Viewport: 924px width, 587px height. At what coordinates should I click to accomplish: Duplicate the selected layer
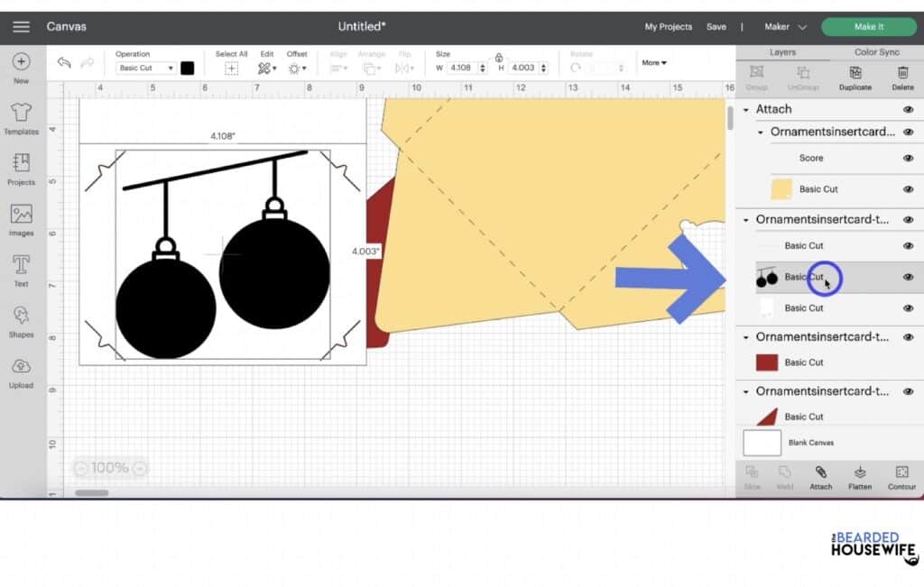855,78
